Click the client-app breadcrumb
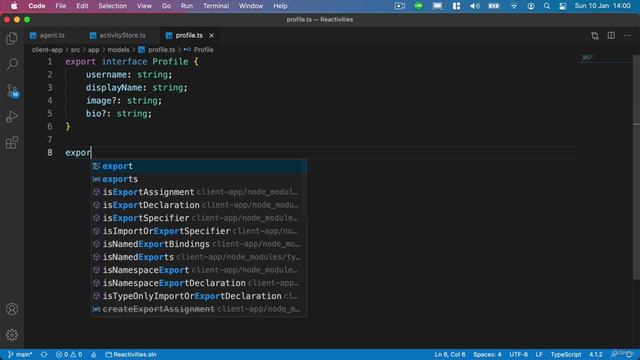The image size is (640, 360). [47, 50]
